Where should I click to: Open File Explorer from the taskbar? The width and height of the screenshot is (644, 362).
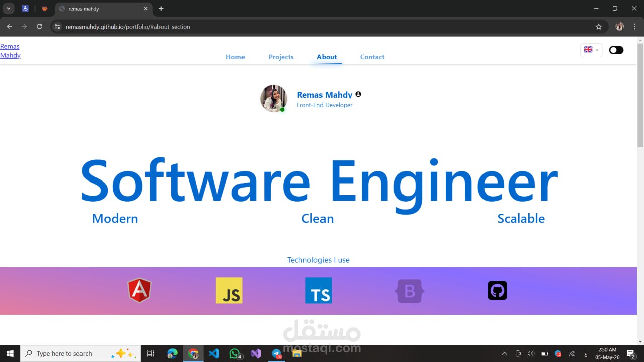pyautogui.click(x=297, y=354)
